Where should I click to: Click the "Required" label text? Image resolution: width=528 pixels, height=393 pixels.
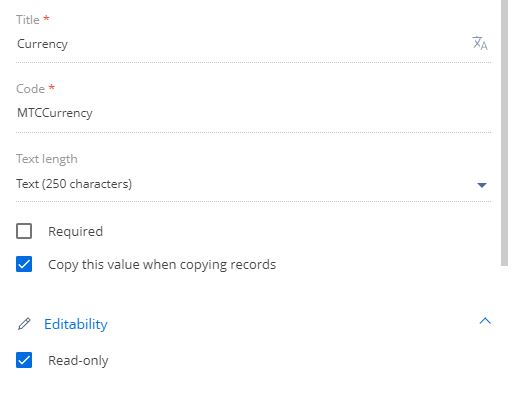point(75,231)
